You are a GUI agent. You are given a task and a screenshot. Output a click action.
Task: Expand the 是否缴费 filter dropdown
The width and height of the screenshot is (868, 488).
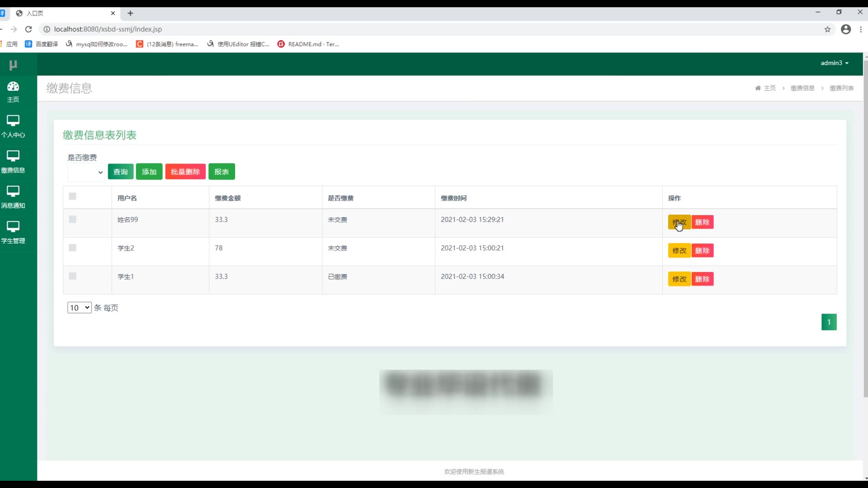coord(86,172)
